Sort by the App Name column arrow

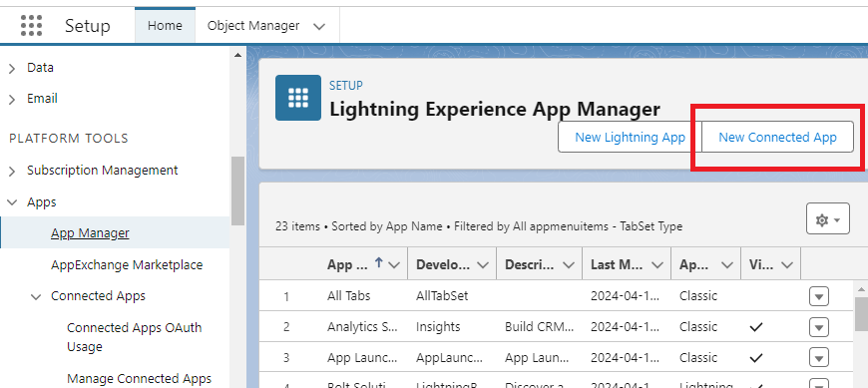tap(379, 264)
